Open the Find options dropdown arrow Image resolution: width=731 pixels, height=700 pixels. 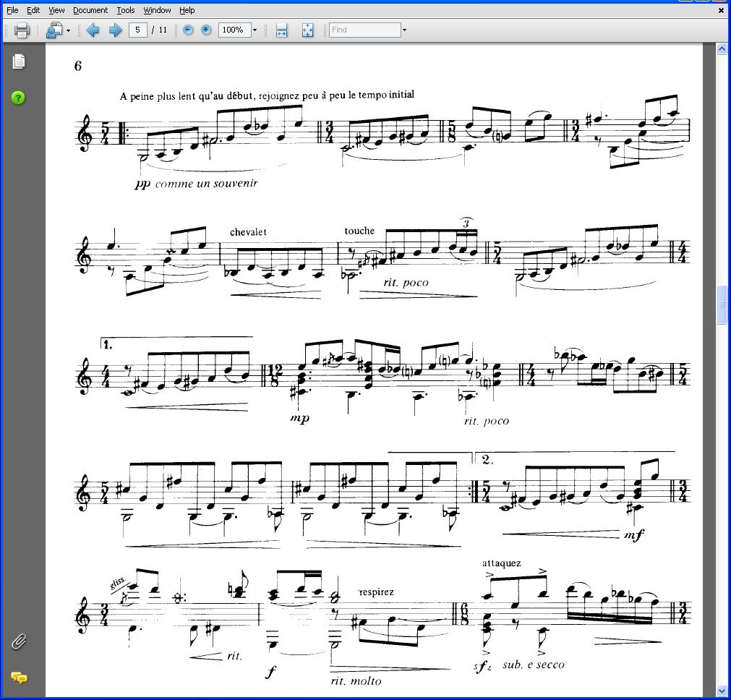(404, 30)
